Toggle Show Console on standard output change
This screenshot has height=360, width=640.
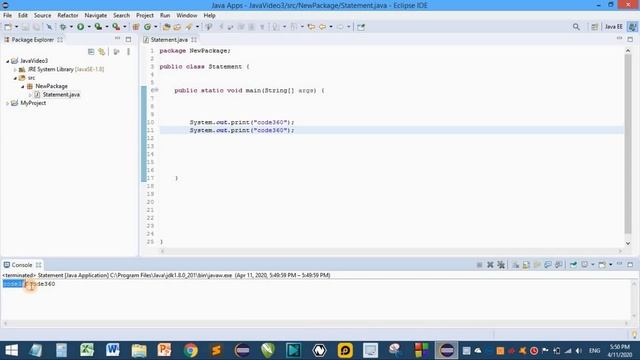pyautogui.click(x=548, y=265)
